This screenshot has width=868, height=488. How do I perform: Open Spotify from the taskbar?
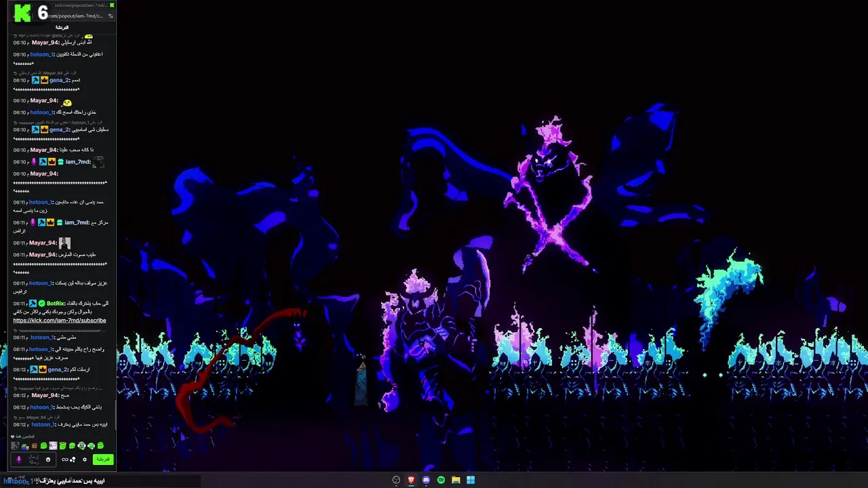(441, 480)
